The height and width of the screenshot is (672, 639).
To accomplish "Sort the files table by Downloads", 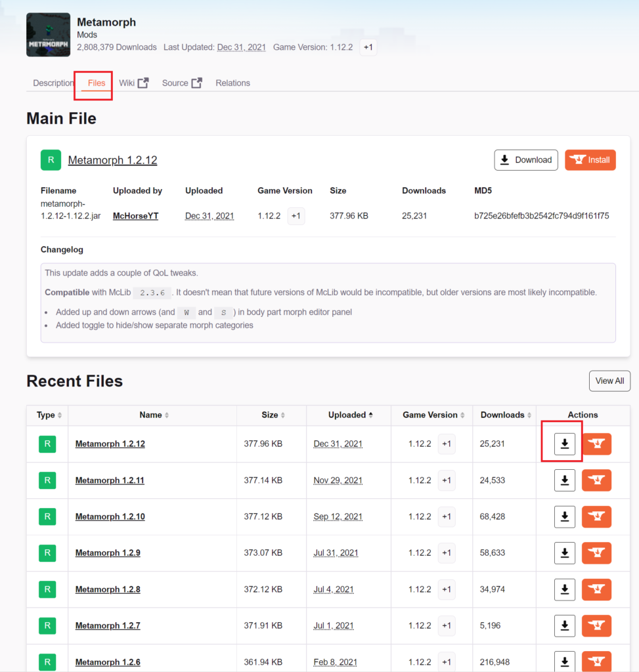I will coord(502,415).
